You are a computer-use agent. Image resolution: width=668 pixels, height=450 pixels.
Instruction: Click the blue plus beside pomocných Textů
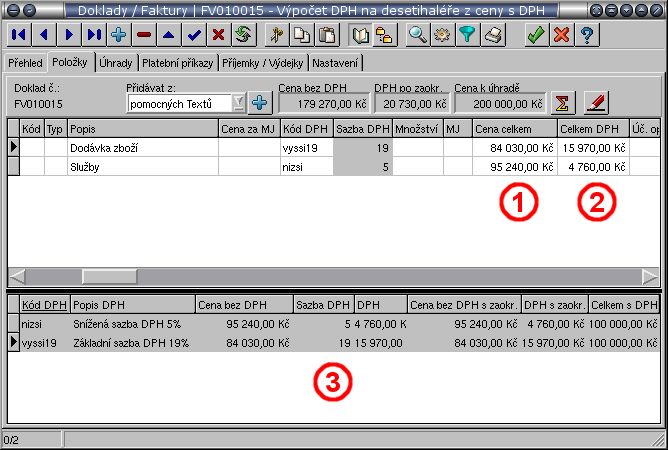260,102
